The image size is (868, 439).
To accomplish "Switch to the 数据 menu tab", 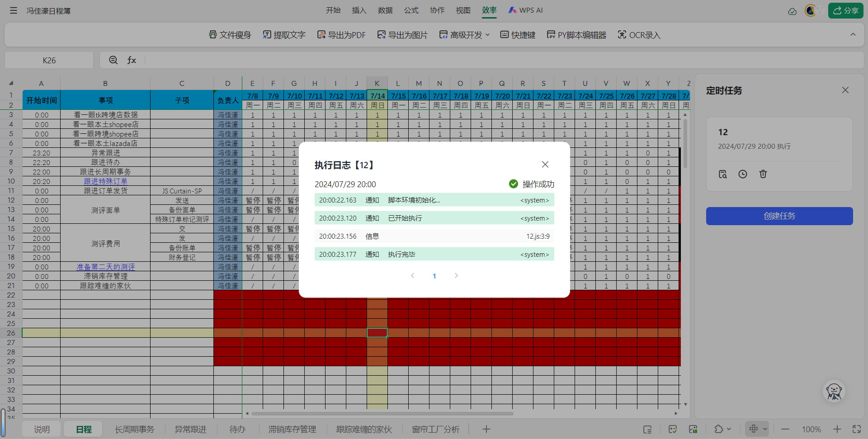I will tap(385, 10).
